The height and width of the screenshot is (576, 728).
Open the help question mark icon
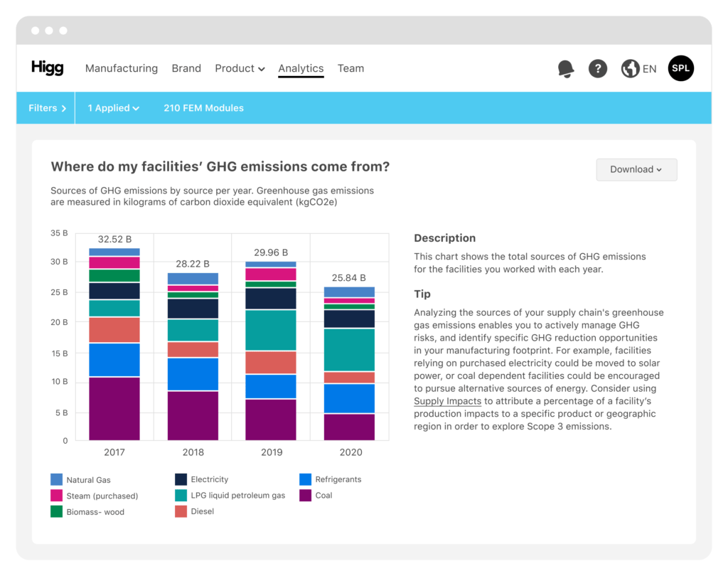coord(597,69)
